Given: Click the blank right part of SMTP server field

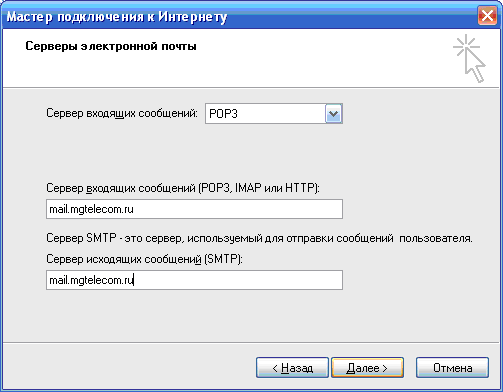Looking at the screenshot, I should coord(238,280).
